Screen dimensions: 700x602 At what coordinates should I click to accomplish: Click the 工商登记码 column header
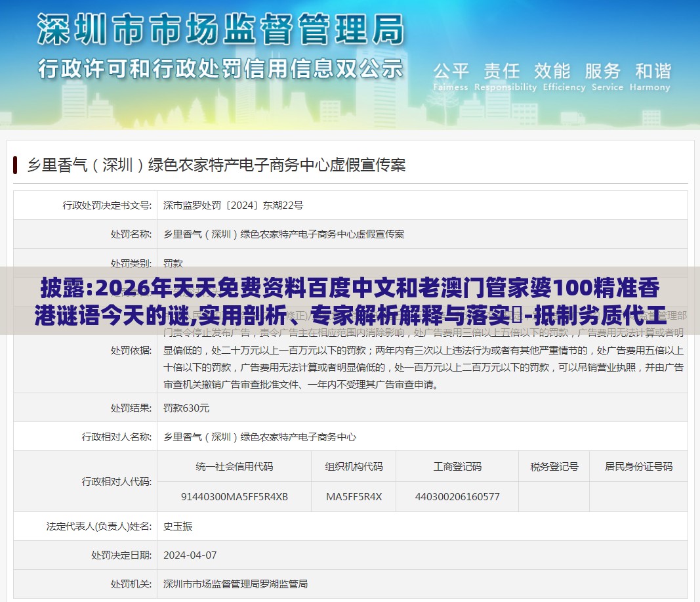(457, 467)
